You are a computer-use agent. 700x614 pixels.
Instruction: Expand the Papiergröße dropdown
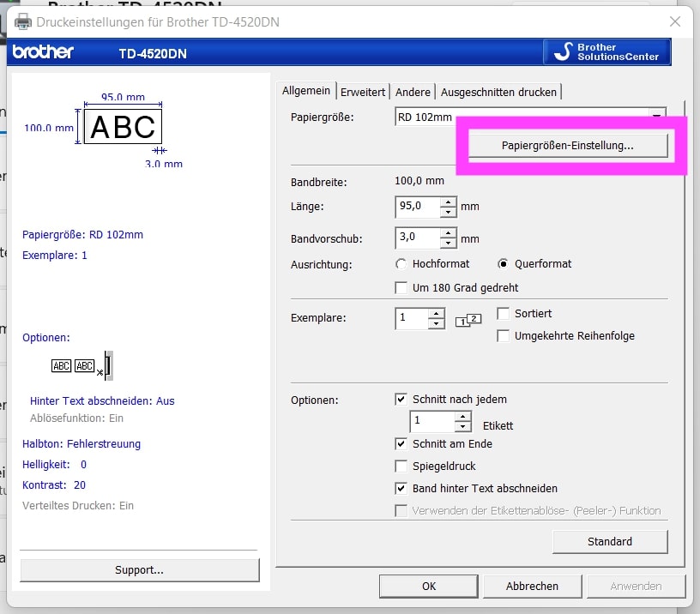[x=657, y=115]
